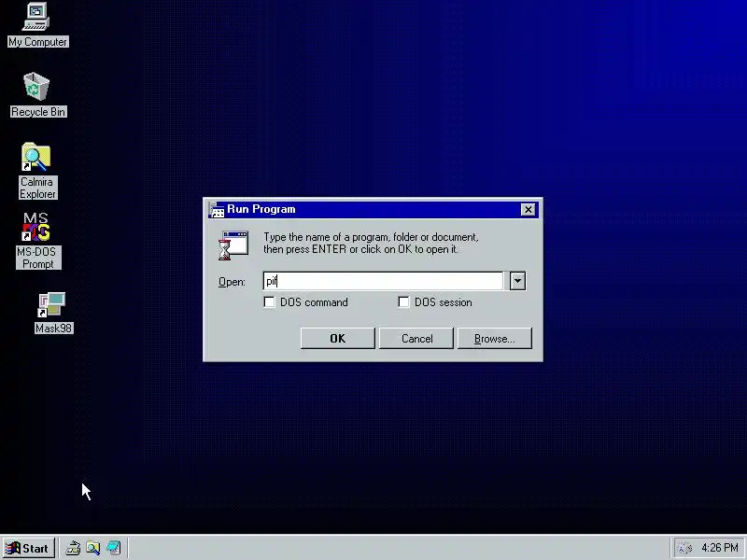Screen dimensions: 747x560
Task: Close the Run Program dialog
Action: [528, 209]
